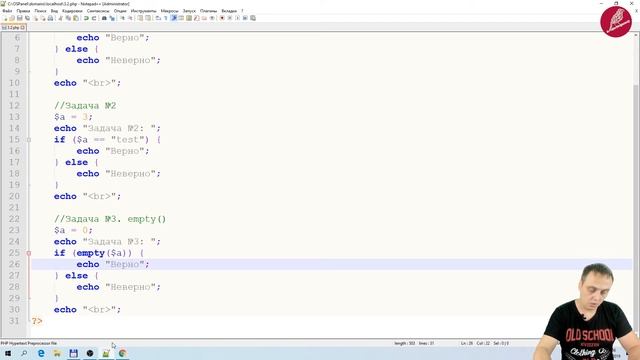Open the Файл menu
Screen dimensions: 640x360
tap(7, 11)
